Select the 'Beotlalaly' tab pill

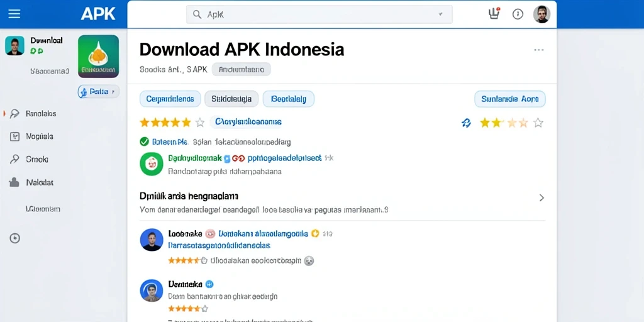(x=288, y=99)
